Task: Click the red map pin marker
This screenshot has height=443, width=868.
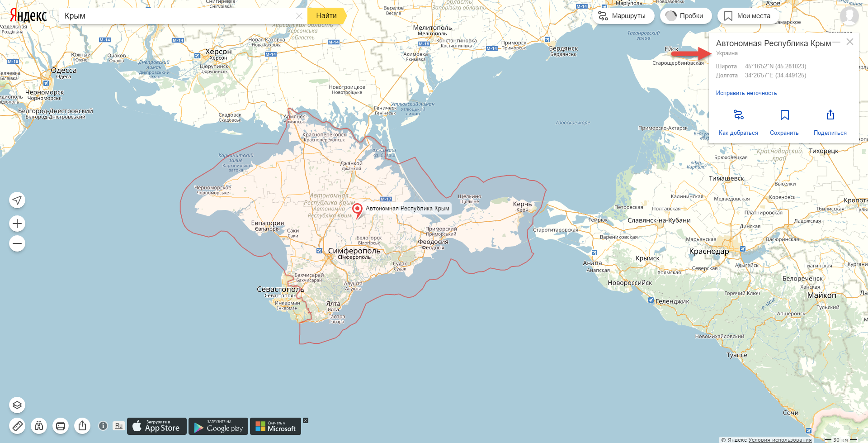Action: point(357,210)
